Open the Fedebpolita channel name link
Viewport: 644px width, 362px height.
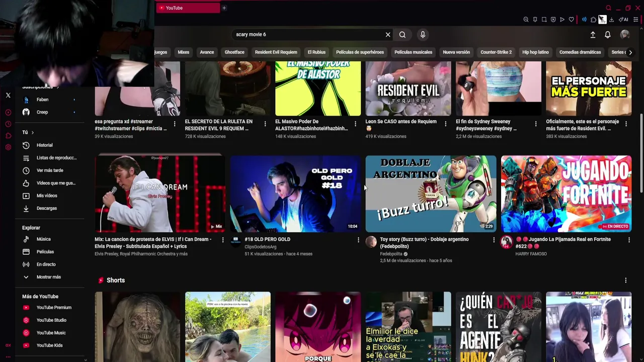pos(391,254)
